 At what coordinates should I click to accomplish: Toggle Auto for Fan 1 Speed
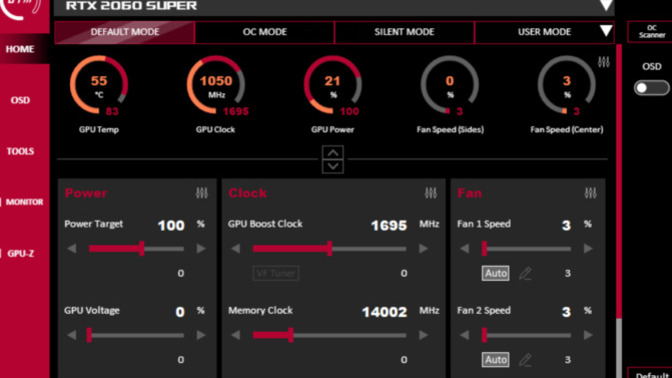pos(495,273)
